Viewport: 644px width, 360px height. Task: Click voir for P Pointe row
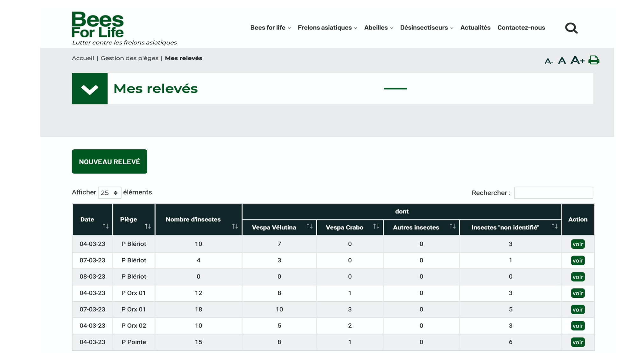577,342
